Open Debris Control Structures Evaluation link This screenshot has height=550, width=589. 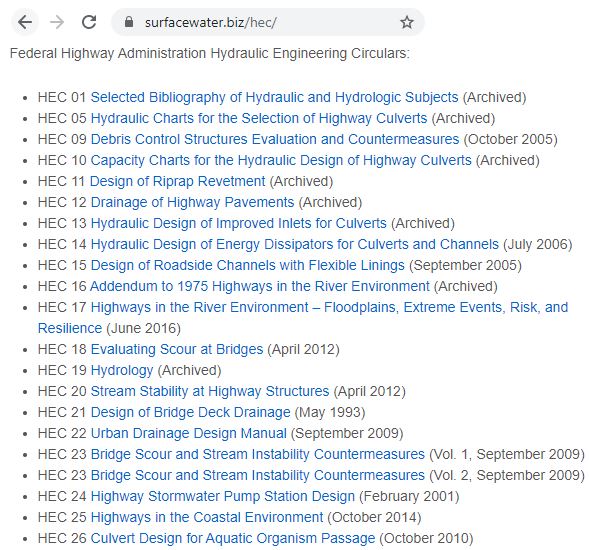[x=275, y=139]
